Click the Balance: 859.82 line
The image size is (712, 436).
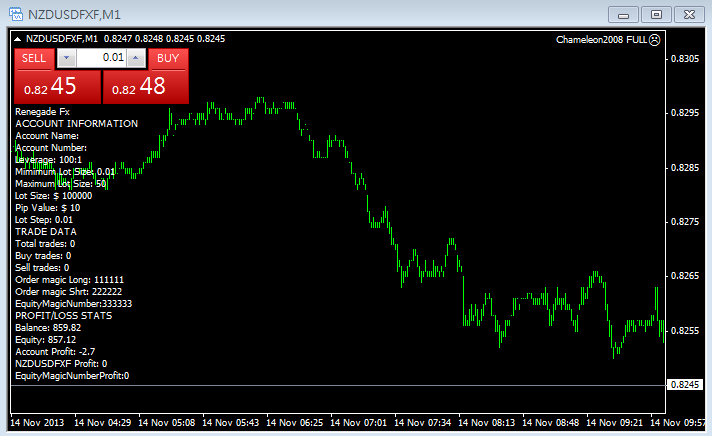pos(48,328)
